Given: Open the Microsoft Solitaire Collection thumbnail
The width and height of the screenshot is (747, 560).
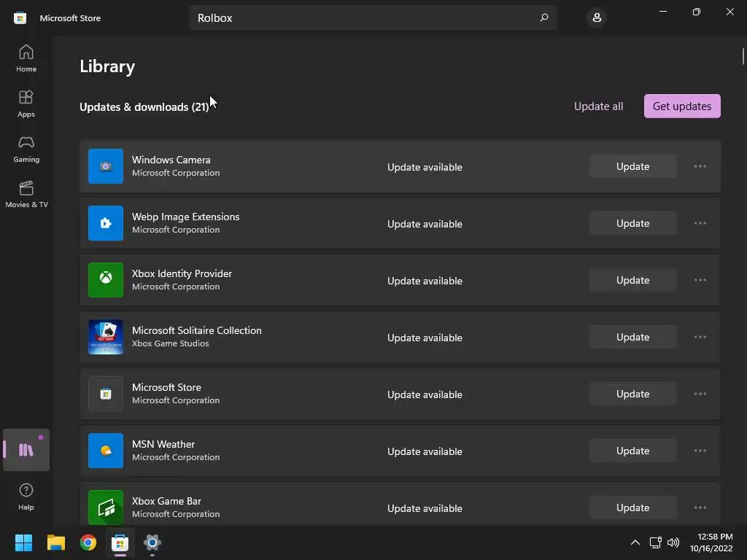Looking at the screenshot, I should coord(106,337).
